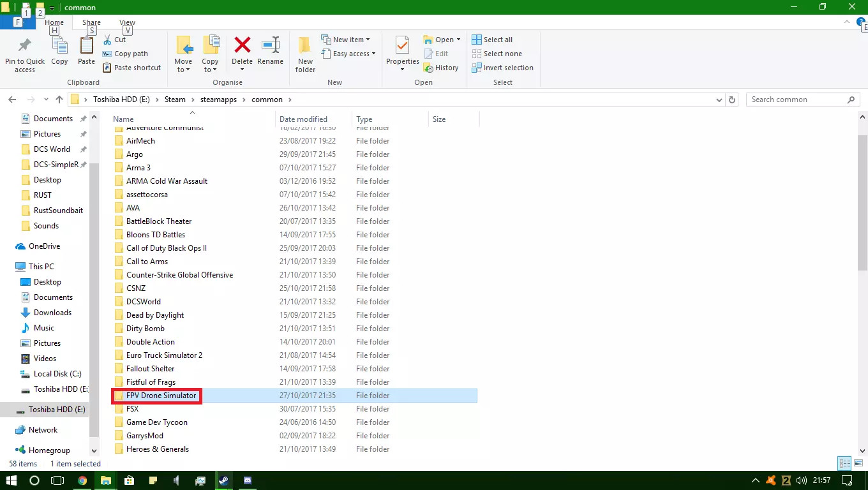This screenshot has height=490, width=868.
Task: Open Steam from the taskbar
Action: click(x=223, y=480)
